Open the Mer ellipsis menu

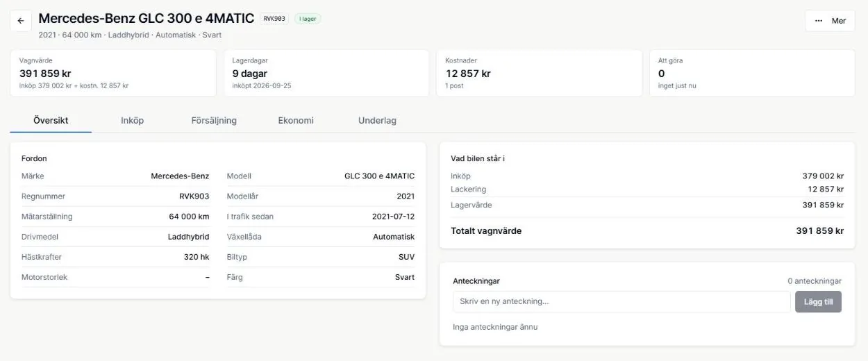[x=830, y=21]
